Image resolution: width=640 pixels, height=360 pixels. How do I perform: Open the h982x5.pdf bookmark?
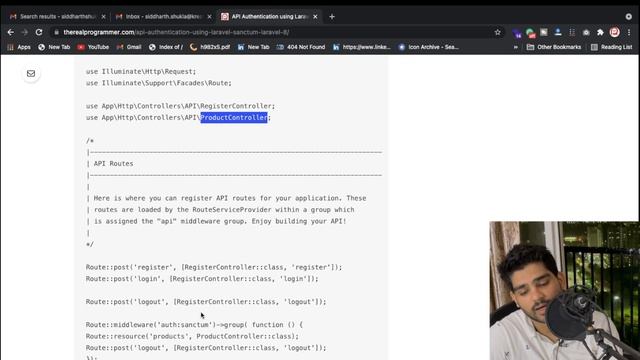click(210, 47)
